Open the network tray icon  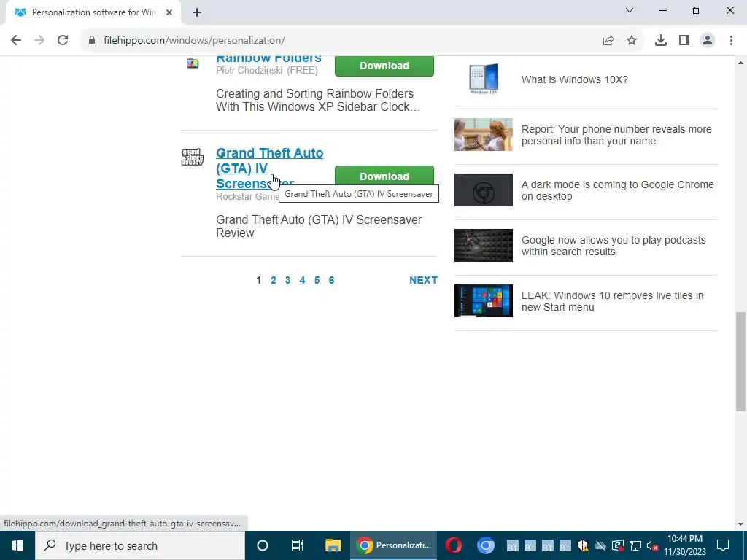pyautogui.click(x=635, y=545)
